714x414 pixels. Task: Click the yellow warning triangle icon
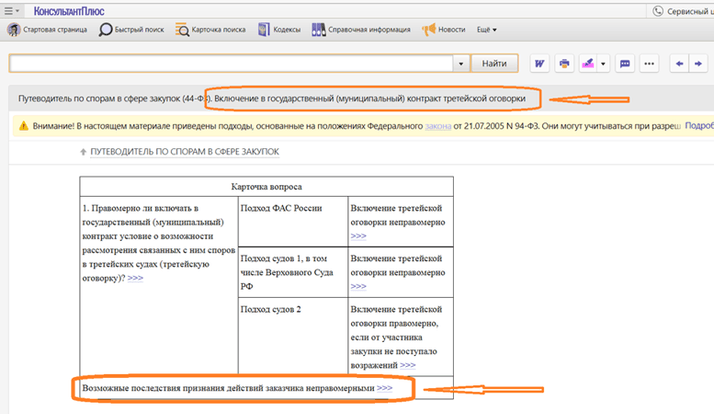[24, 126]
